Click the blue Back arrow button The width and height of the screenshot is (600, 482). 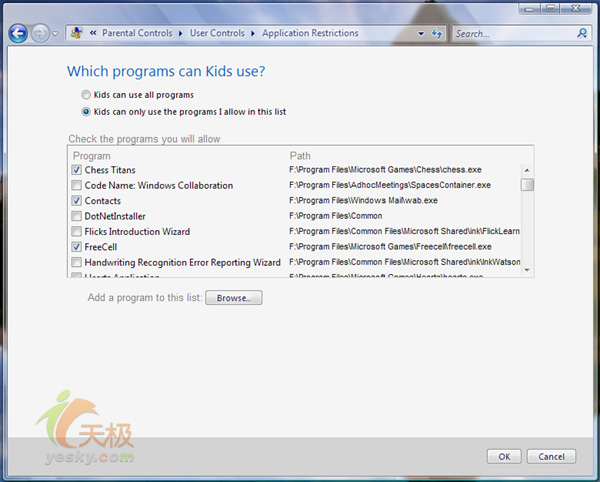coord(18,34)
